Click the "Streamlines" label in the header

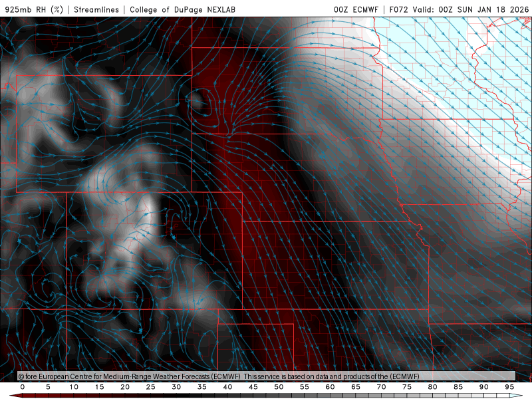[96, 9]
